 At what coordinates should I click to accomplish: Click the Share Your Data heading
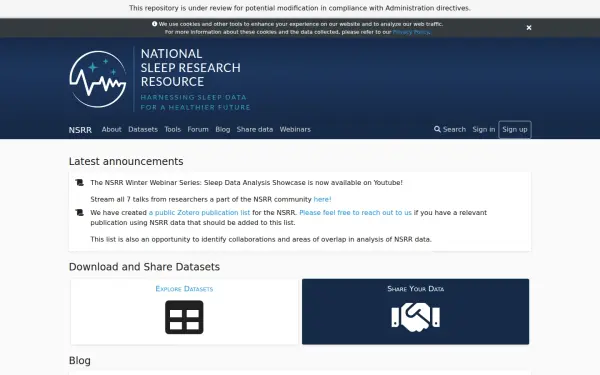pos(416,289)
